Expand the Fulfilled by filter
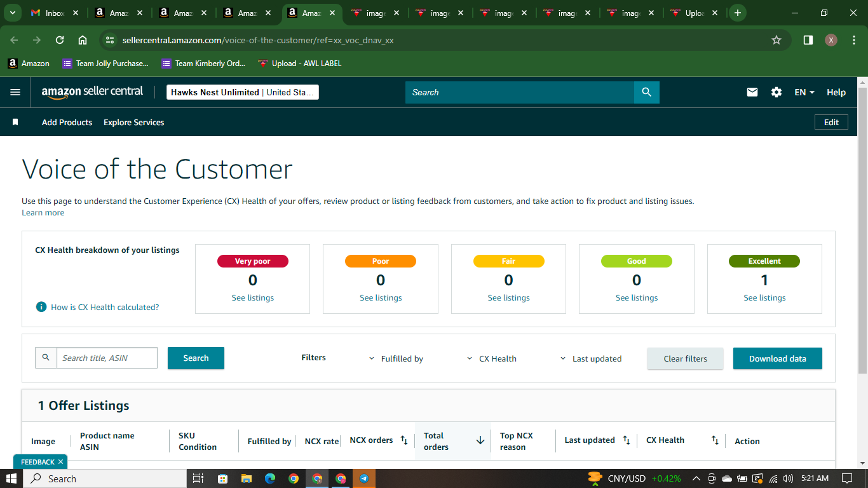Image resolution: width=868 pixels, height=488 pixels. tap(396, 358)
